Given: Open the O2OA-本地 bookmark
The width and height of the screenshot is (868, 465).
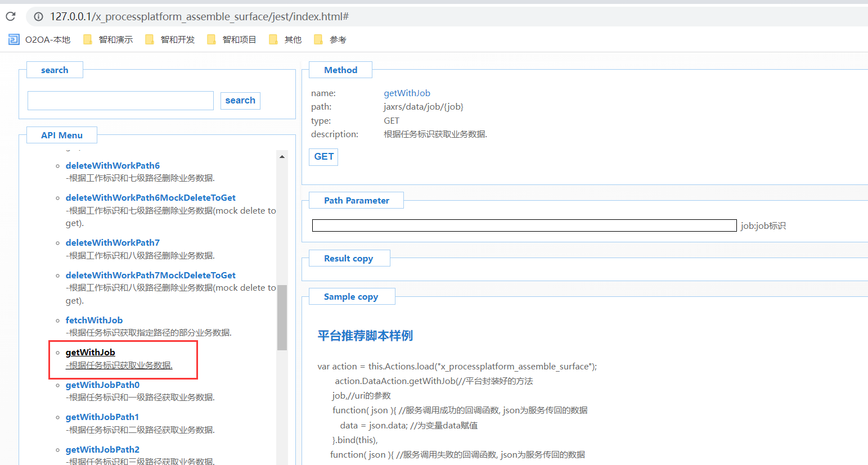Looking at the screenshot, I should tap(40, 39).
